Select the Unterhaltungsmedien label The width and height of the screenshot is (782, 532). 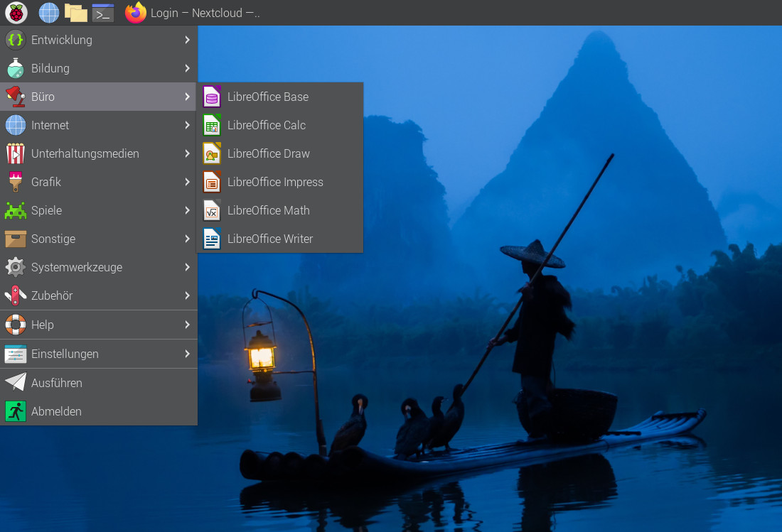tap(85, 153)
